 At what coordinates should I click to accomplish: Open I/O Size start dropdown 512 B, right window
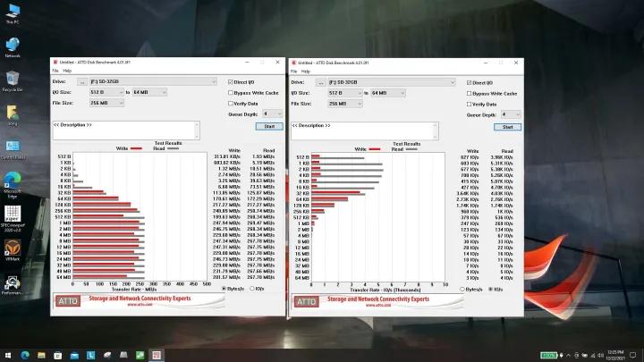(345, 93)
